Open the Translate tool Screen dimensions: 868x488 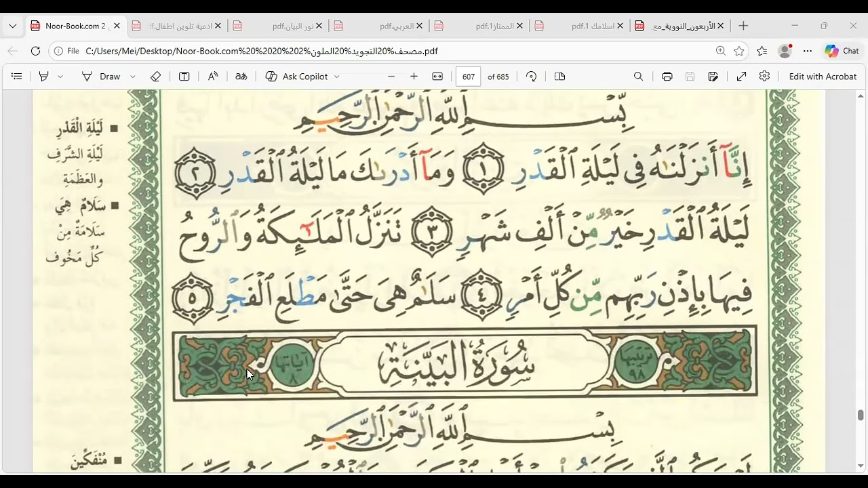(241, 77)
